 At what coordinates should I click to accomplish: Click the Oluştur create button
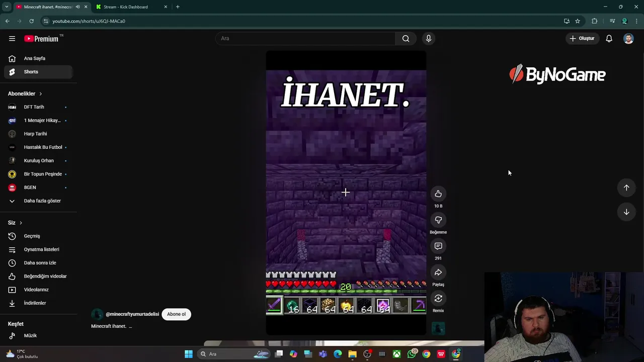(x=582, y=38)
